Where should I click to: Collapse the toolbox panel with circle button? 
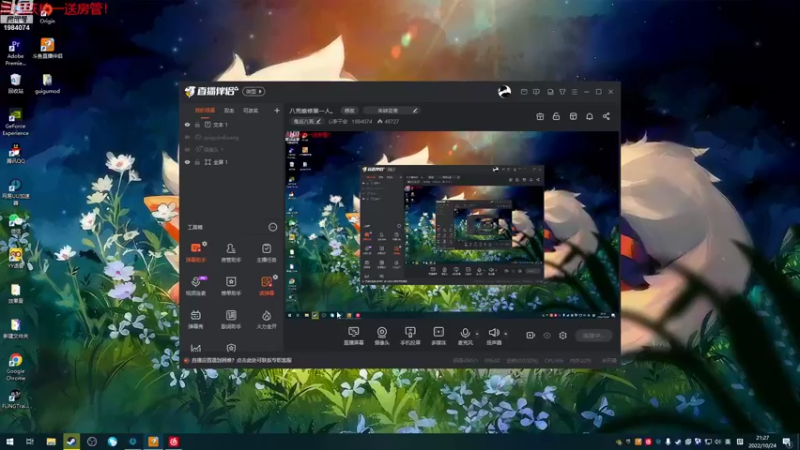pos(272,227)
